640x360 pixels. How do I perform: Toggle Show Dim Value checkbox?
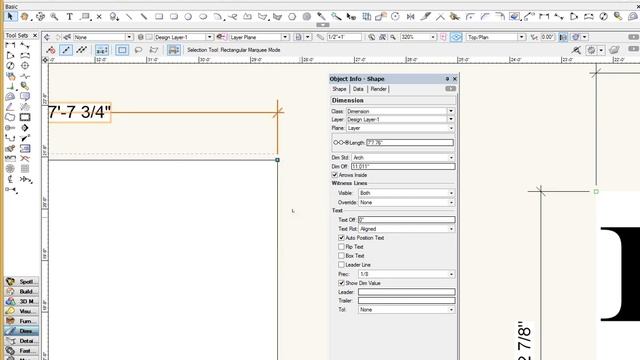pos(341,283)
